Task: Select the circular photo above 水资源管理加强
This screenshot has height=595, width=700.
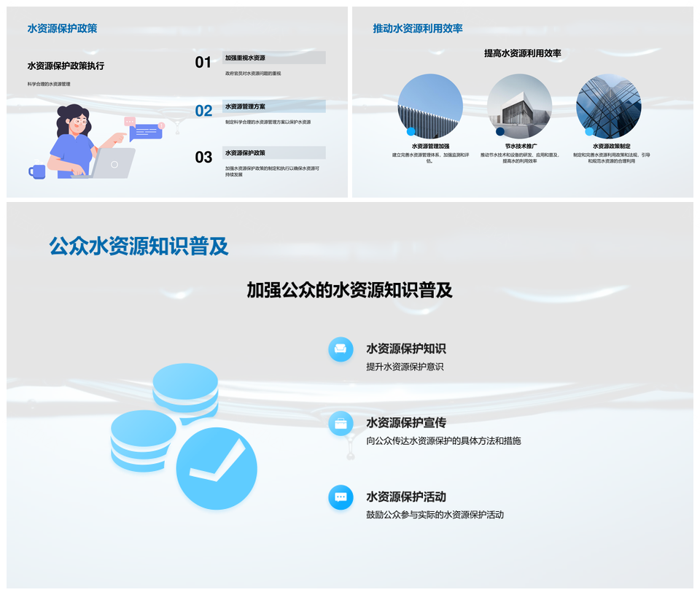Action: [x=430, y=106]
